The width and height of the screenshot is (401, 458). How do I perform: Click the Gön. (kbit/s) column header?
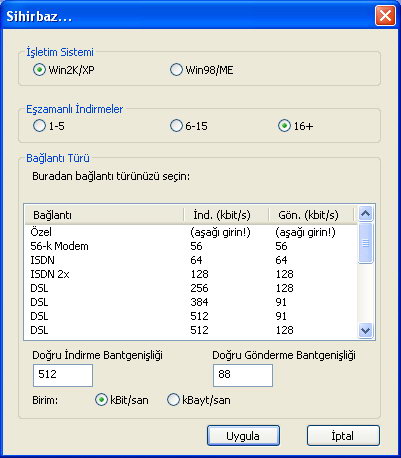(x=311, y=215)
